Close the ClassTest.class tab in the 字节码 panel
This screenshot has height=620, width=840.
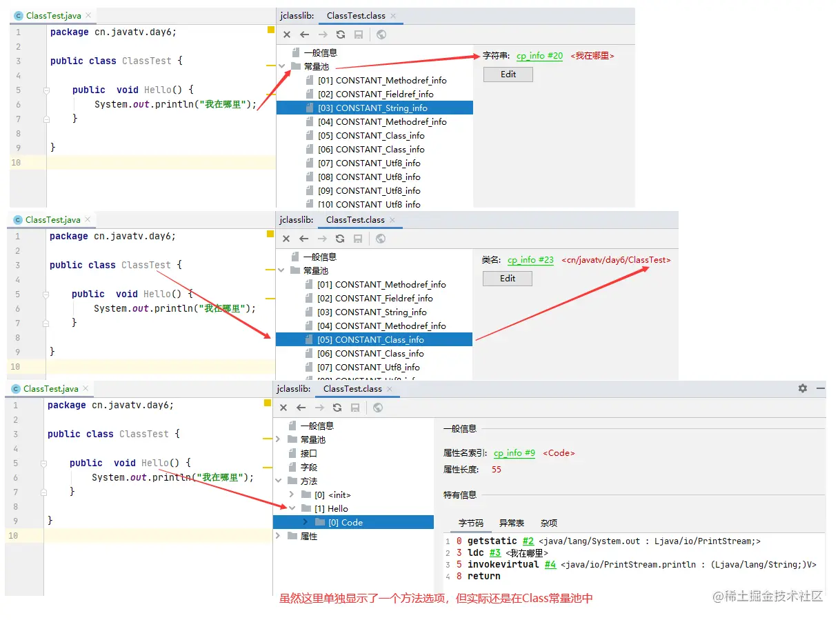[390, 389]
